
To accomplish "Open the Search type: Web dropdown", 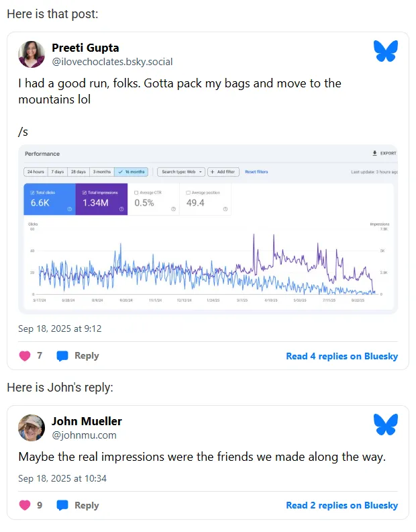I will click(181, 172).
